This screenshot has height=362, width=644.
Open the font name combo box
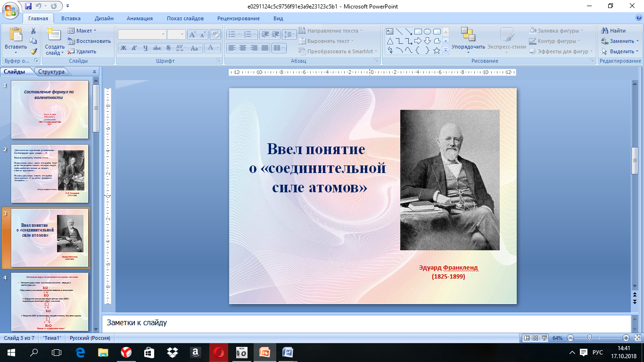[142, 34]
